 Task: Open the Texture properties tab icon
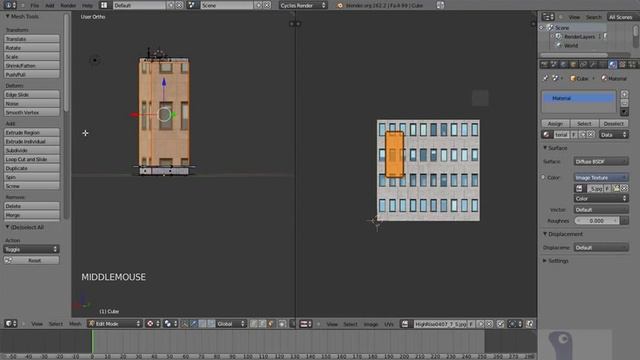[622, 64]
